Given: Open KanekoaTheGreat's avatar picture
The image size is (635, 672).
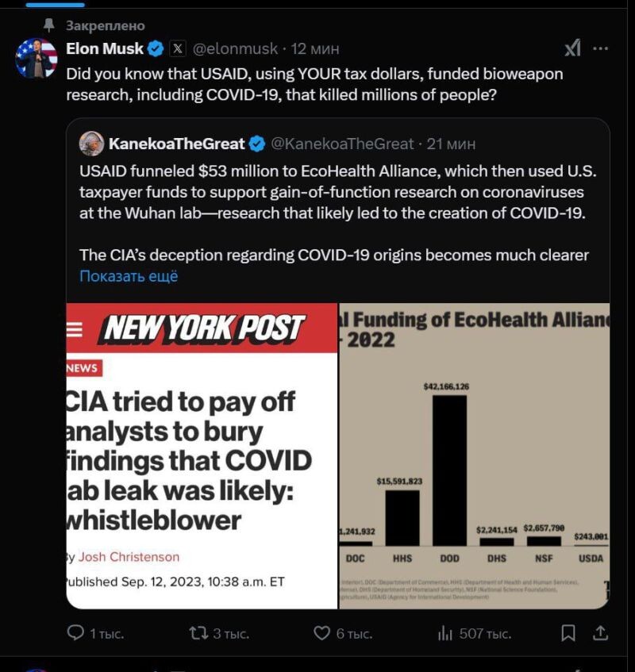Looking at the screenshot, I should click(x=92, y=144).
